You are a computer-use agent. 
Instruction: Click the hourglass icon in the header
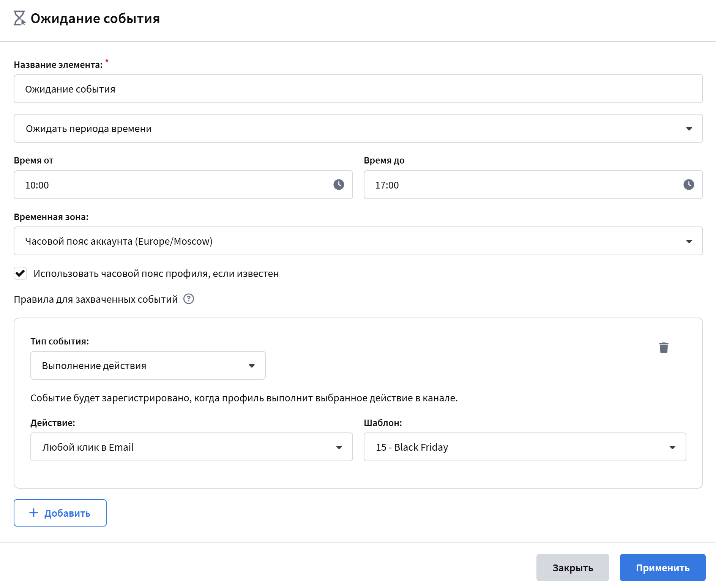click(x=19, y=18)
